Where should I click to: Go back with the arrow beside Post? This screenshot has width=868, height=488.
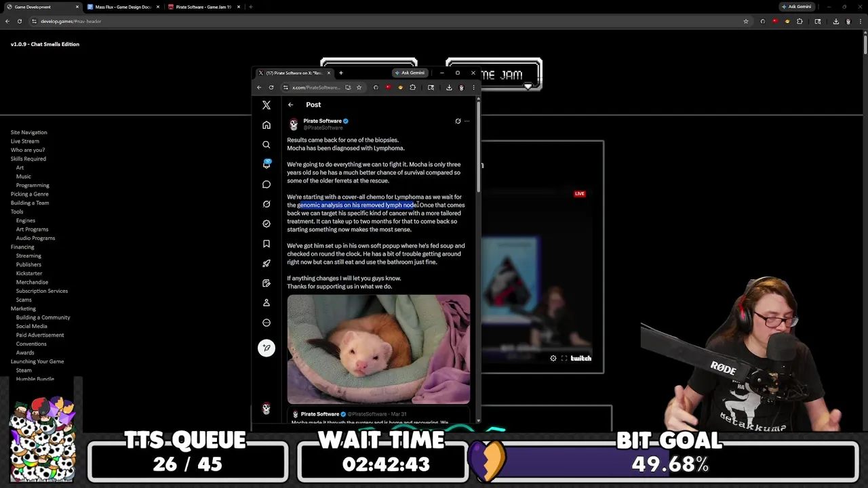coord(290,104)
